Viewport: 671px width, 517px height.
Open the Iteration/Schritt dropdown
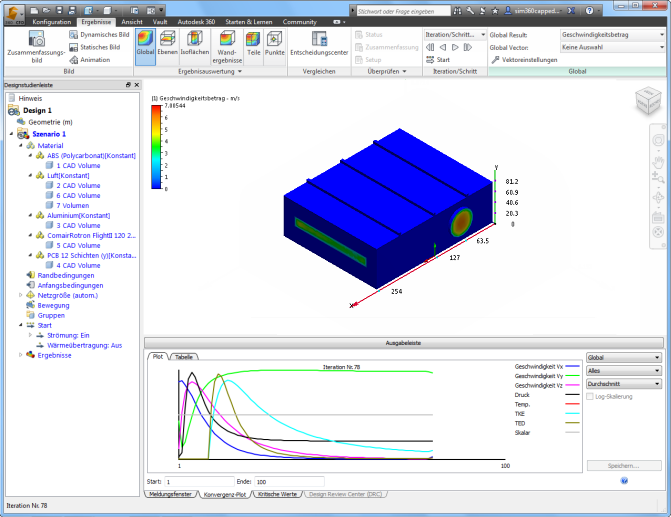pos(455,35)
